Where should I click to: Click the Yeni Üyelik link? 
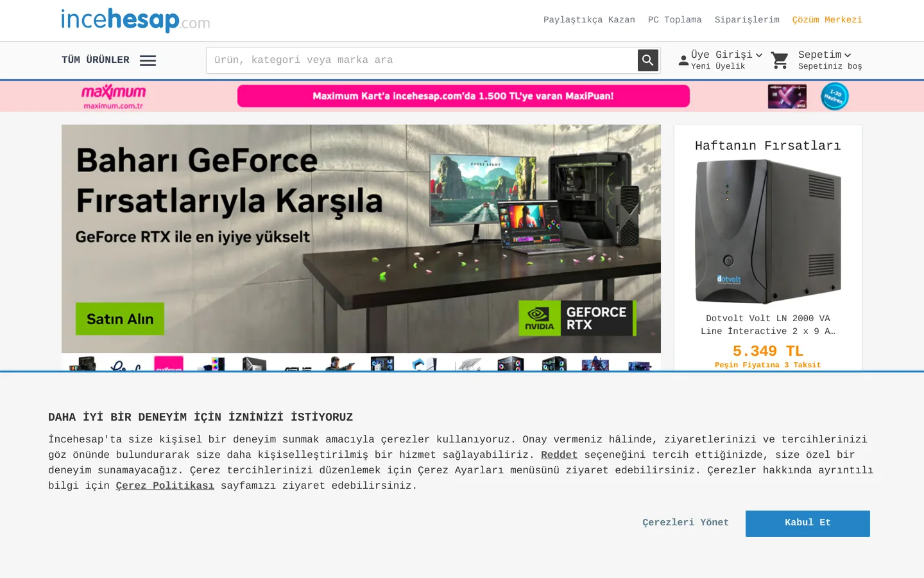click(x=718, y=66)
